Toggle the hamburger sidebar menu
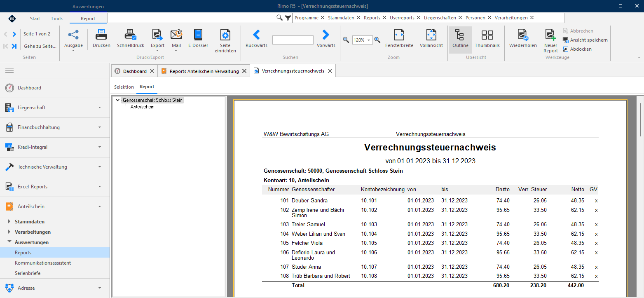 point(9,71)
